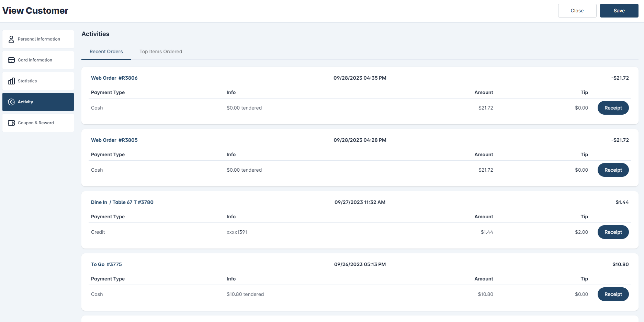The image size is (644, 322).
Task: Click the Coupon & Reward ticket icon
Action: pos(11,123)
